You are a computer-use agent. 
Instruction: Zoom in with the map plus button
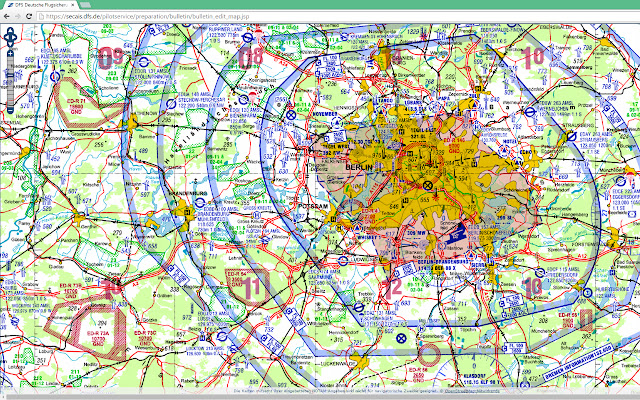tap(10, 53)
